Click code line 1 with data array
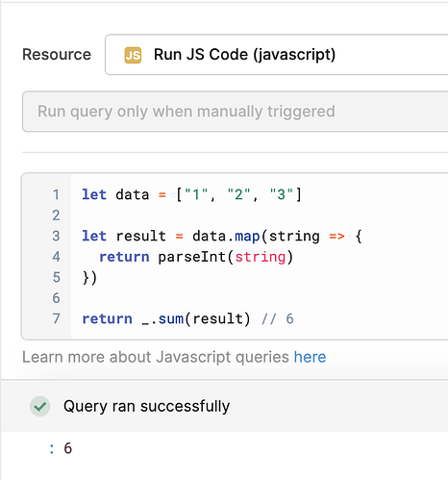This screenshot has width=448, height=480. pyautogui.click(x=191, y=194)
